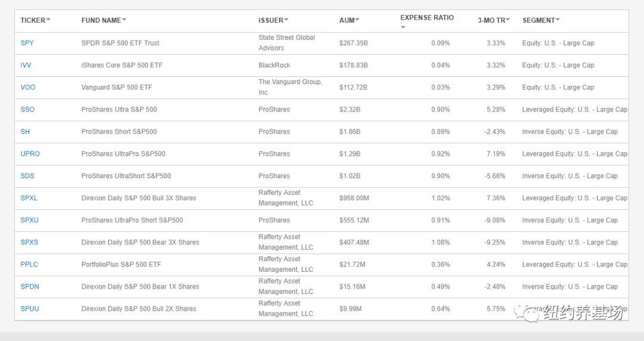Click the sort arrow beside SEGMENT
This screenshot has height=341, width=644.
point(558,20)
